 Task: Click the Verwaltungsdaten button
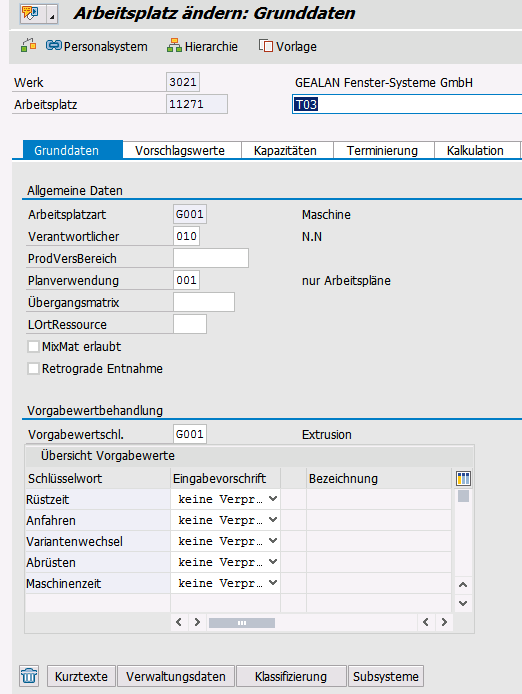pos(176,676)
